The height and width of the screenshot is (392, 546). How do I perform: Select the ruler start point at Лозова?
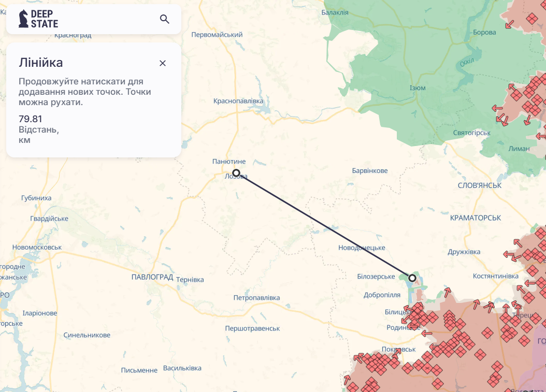coord(236,173)
